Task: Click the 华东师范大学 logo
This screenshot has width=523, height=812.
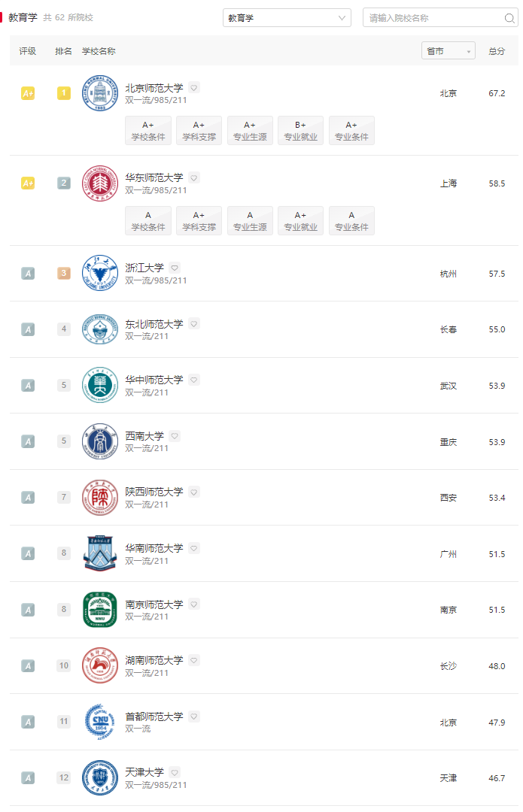Action: click(99, 183)
